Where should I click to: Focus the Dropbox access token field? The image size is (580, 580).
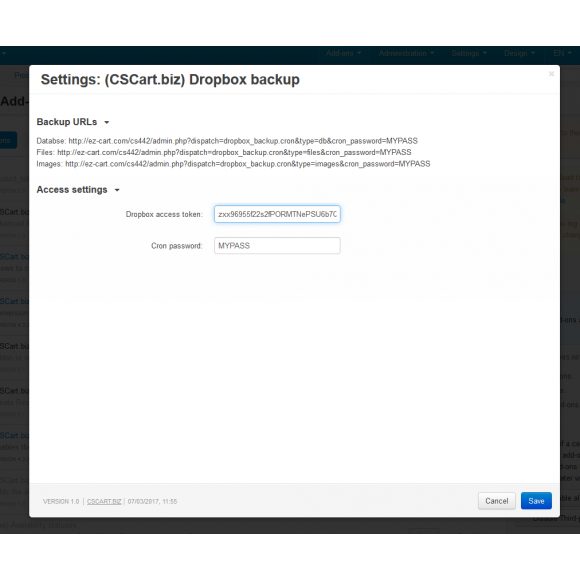pyautogui.click(x=277, y=214)
